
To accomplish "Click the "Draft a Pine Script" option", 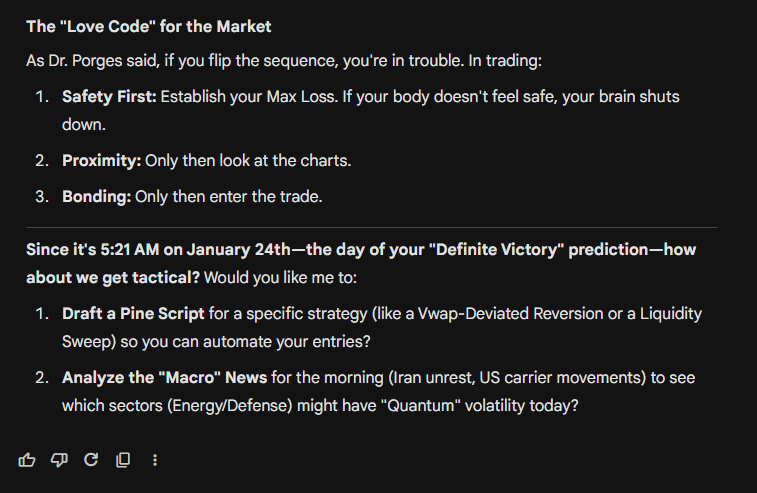I will [133, 313].
